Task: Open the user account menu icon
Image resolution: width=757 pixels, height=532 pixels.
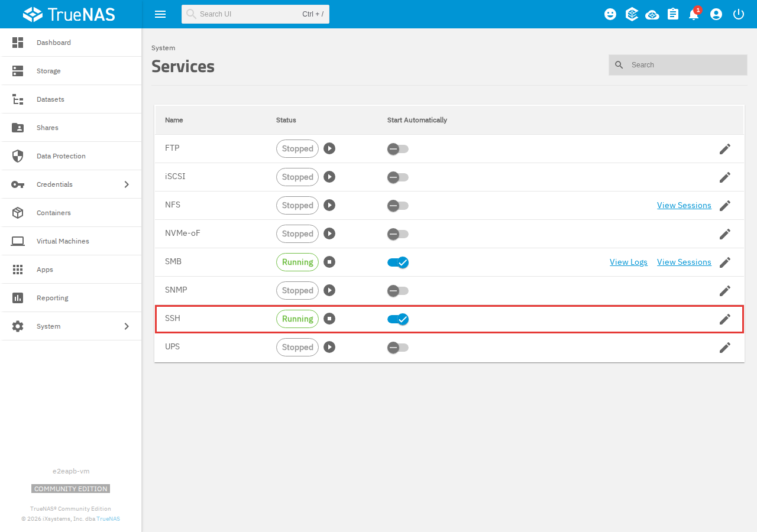Action: pyautogui.click(x=716, y=14)
